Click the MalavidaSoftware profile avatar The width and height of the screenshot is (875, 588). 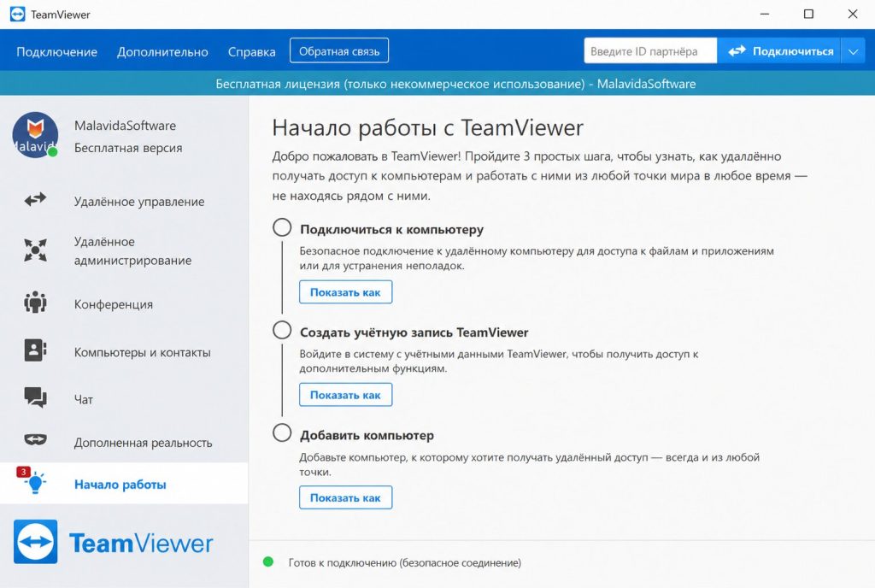[x=35, y=135]
